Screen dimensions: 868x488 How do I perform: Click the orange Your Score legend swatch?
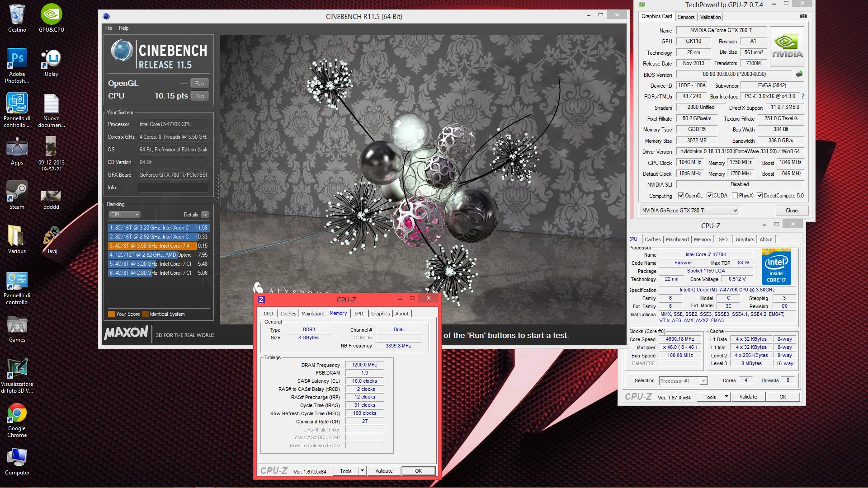[x=111, y=314]
